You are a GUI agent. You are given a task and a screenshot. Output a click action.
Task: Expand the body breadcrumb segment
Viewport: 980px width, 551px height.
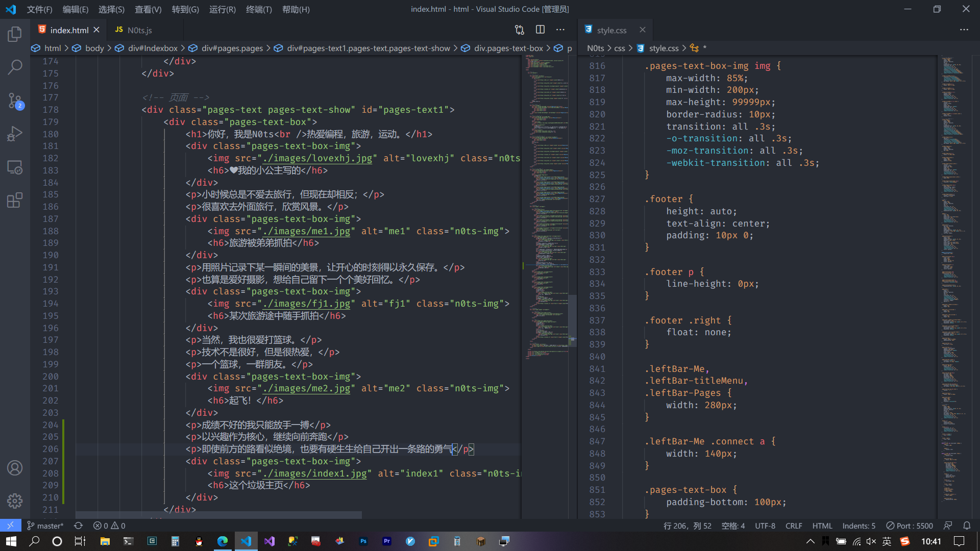[x=94, y=48]
